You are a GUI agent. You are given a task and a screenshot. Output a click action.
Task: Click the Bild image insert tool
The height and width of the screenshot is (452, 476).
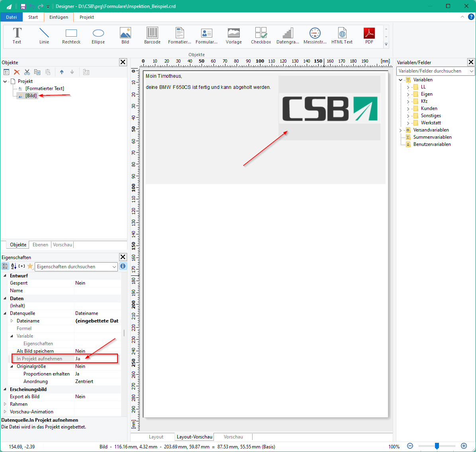pos(125,35)
